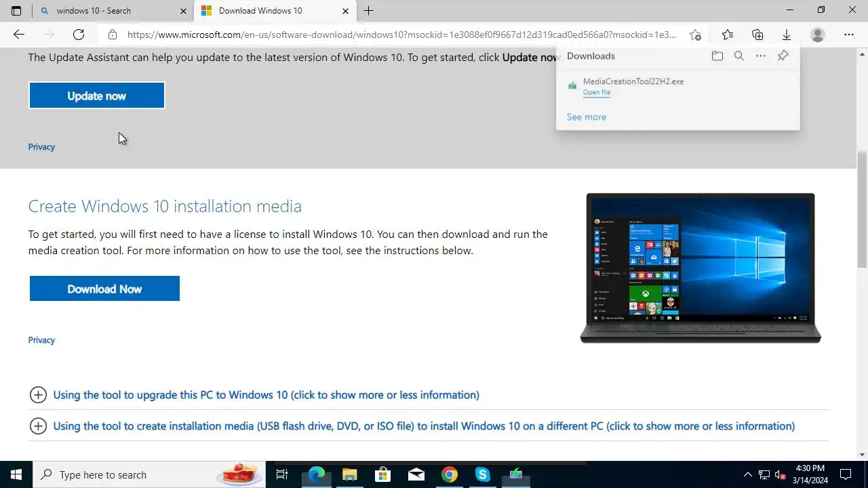868x488 pixels.
Task: View site information lock icon
Action: tap(113, 35)
